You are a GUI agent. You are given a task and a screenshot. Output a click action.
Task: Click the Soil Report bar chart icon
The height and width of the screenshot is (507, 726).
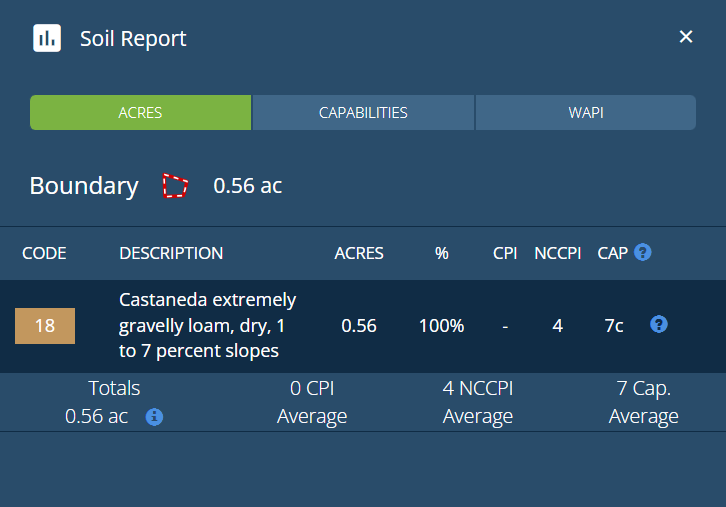46,38
